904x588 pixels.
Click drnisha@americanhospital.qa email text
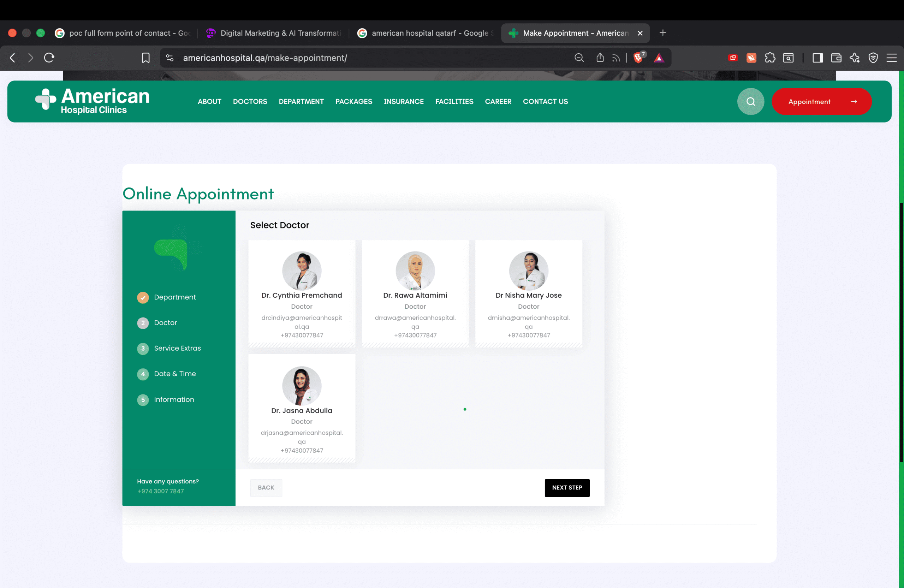(x=528, y=322)
